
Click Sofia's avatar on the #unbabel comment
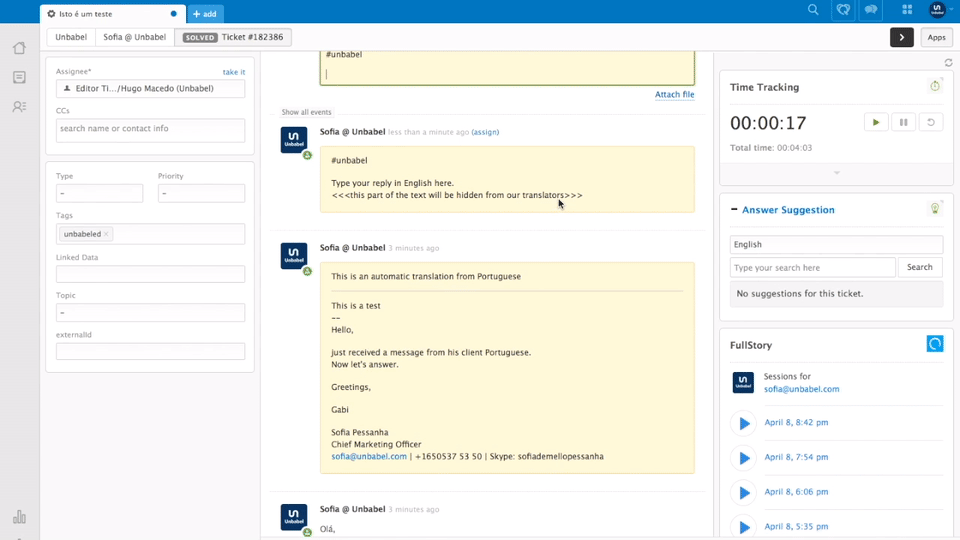[x=294, y=140]
